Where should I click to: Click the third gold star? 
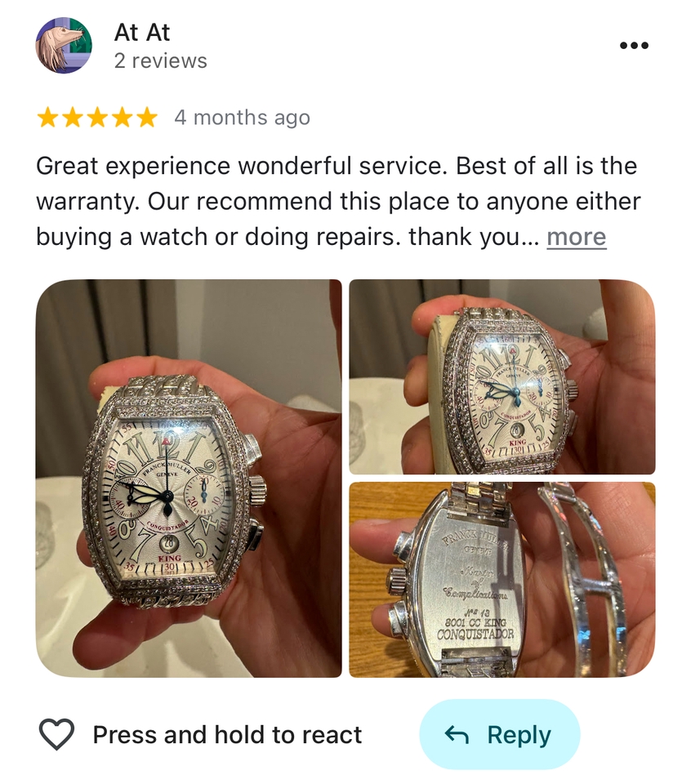(97, 118)
